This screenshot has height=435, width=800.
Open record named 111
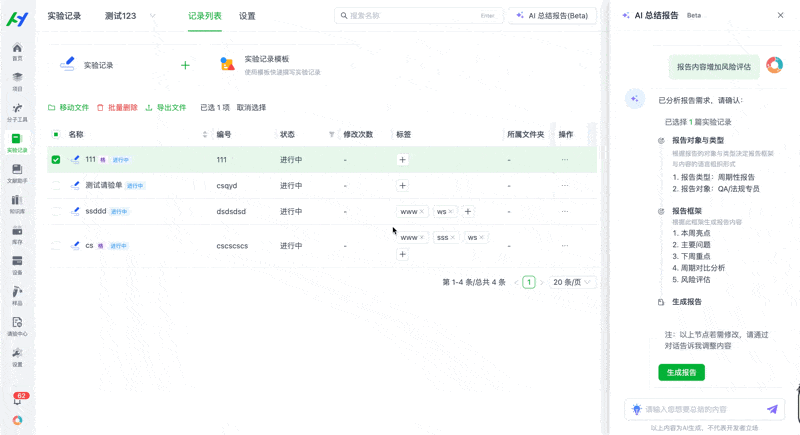pyautogui.click(x=90, y=160)
